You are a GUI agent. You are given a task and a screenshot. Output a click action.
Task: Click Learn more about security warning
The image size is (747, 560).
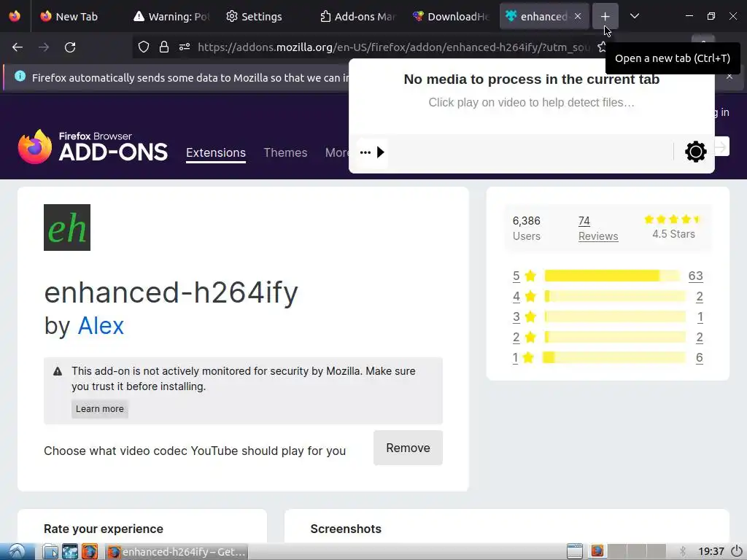99,408
